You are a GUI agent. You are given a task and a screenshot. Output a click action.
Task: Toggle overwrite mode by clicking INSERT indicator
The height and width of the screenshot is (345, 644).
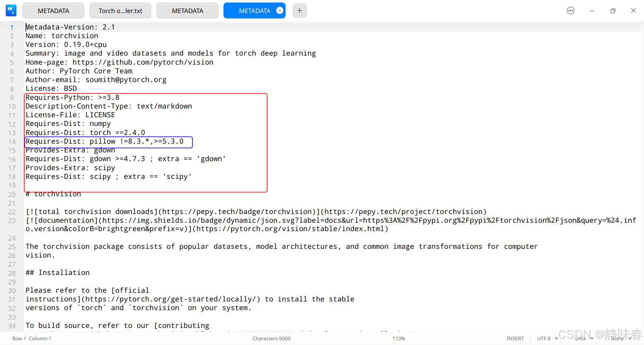(515, 338)
